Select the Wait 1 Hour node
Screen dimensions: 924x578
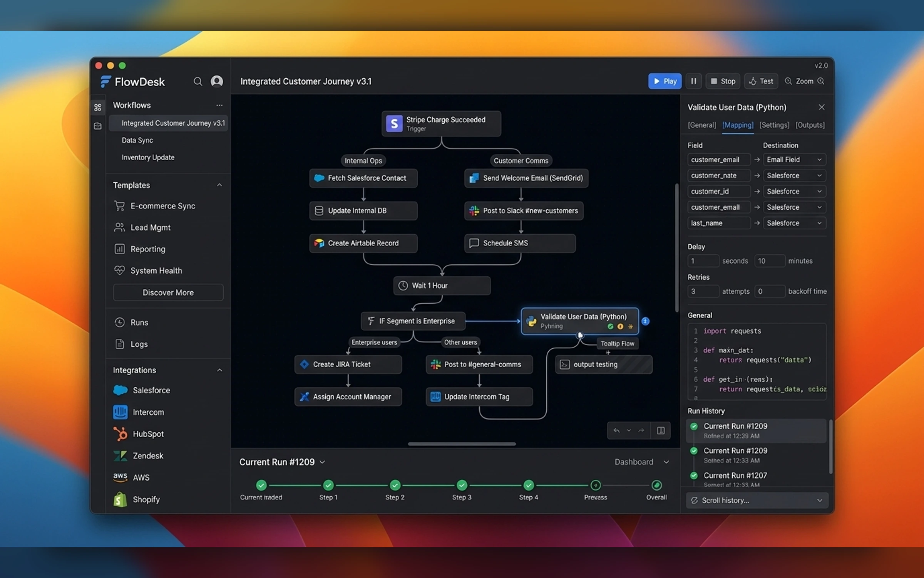click(442, 286)
